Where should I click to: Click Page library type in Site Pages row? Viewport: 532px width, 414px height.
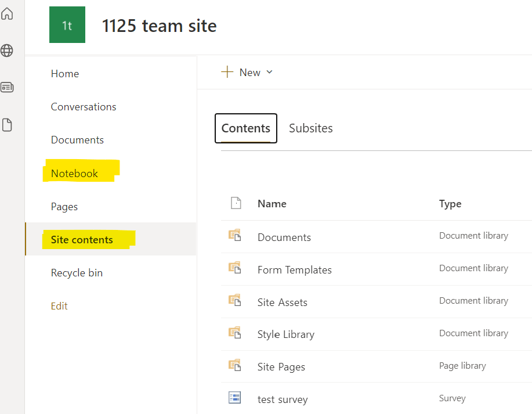(x=462, y=366)
